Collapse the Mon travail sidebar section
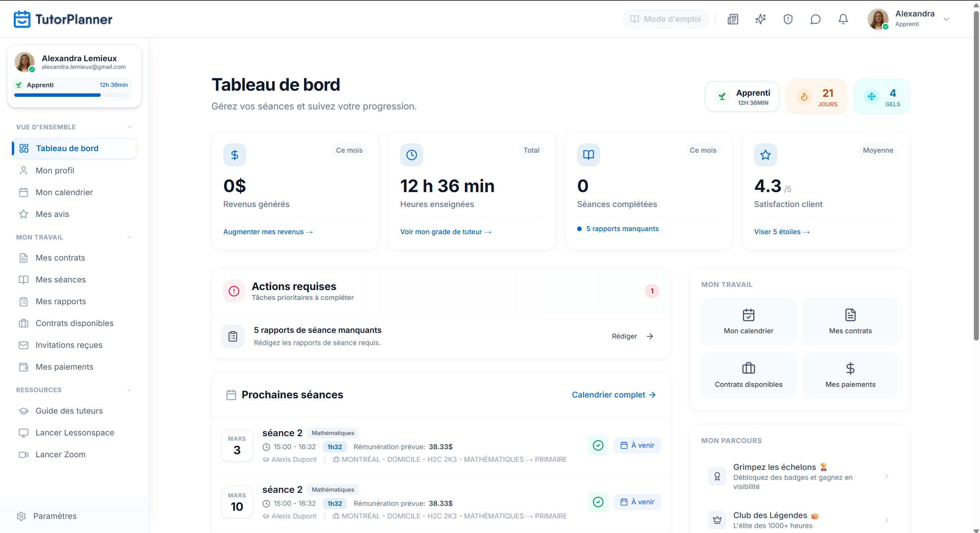The width and height of the screenshot is (980, 533). [129, 237]
